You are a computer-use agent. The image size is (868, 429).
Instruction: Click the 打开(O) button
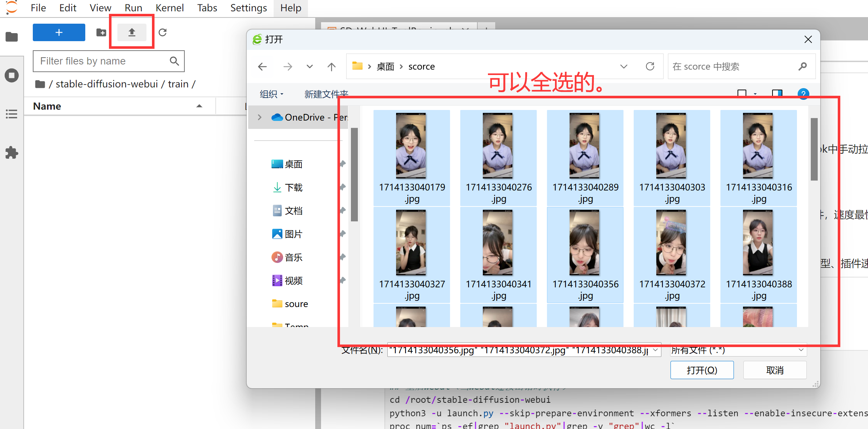[x=701, y=370]
